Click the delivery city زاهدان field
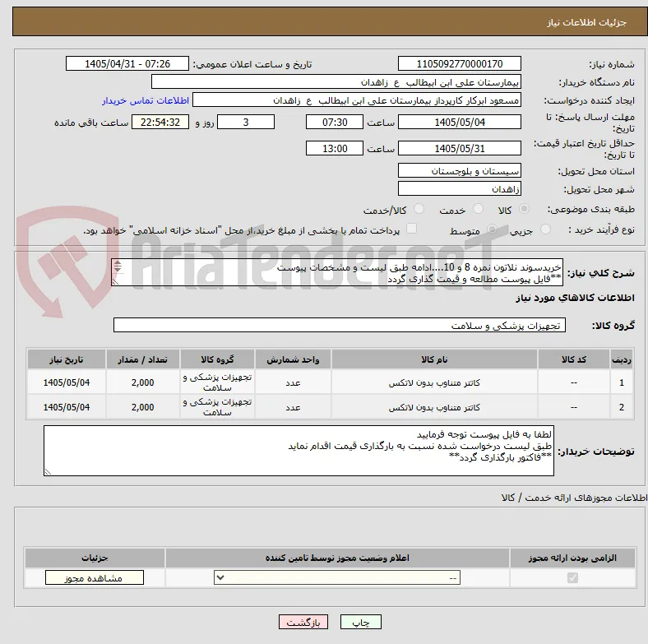The image size is (648, 644). point(459,188)
